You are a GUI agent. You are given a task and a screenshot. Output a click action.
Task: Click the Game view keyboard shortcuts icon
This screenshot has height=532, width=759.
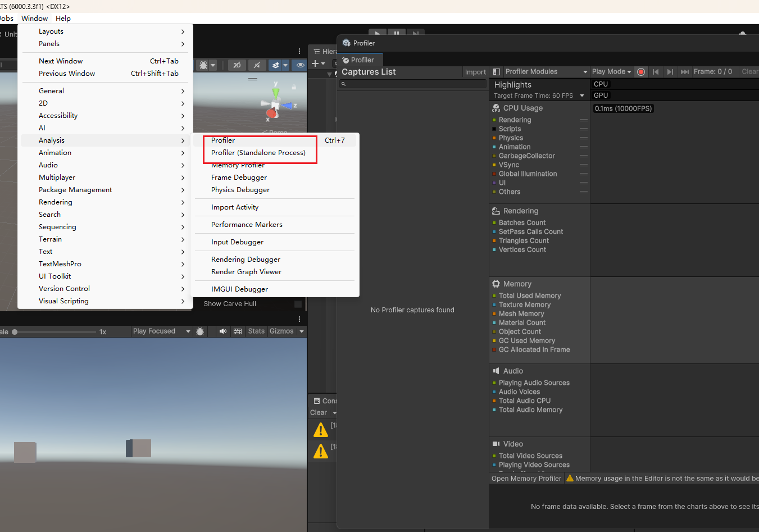[x=238, y=331]
